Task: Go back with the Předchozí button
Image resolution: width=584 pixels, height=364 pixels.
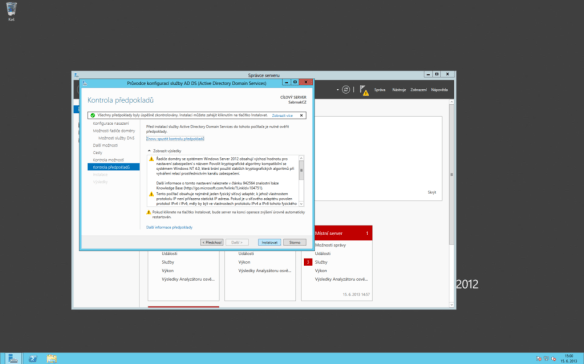Action: click(212, 243)
